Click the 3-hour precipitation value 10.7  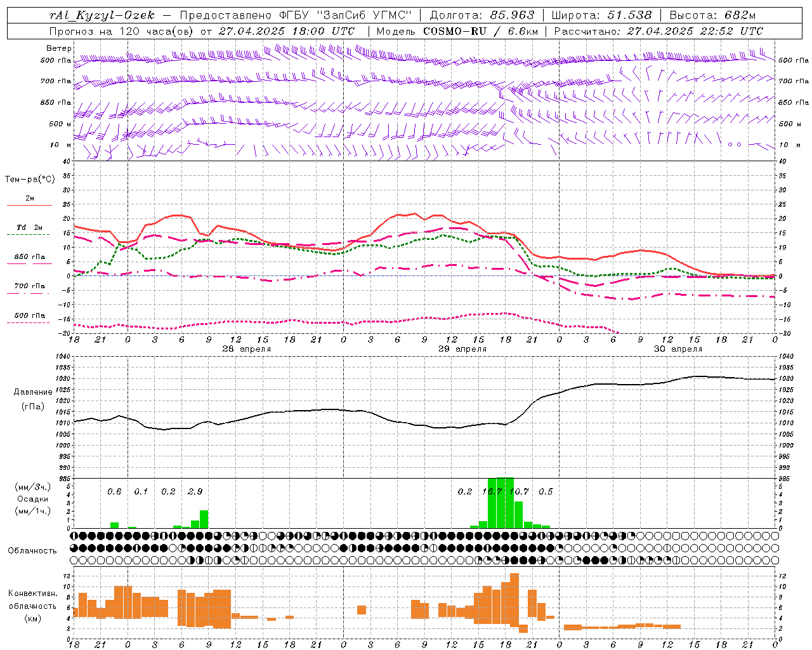tap(519, 491)
